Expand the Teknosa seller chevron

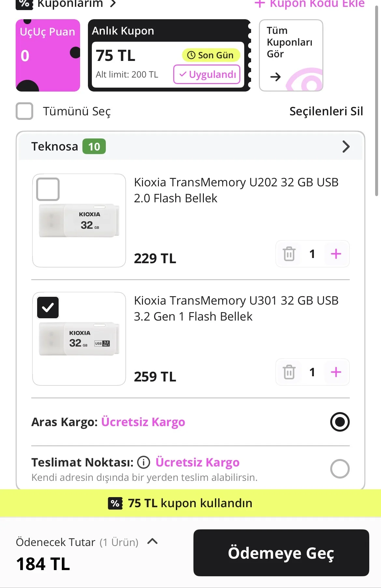point(346,147)
